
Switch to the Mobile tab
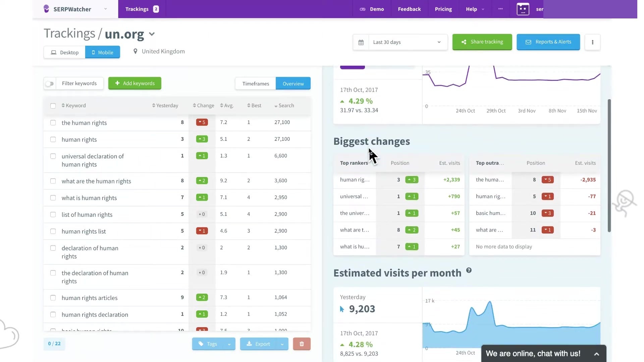click(103, 52)
